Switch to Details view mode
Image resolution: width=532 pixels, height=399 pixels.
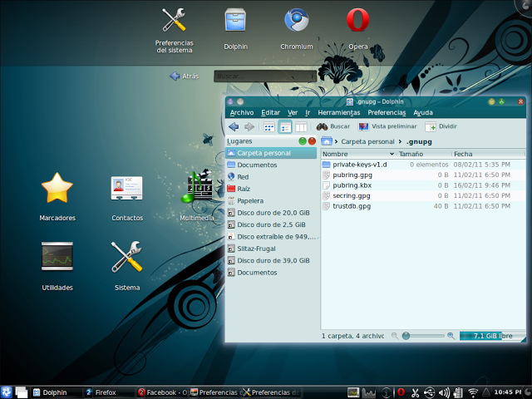(285, 126)
